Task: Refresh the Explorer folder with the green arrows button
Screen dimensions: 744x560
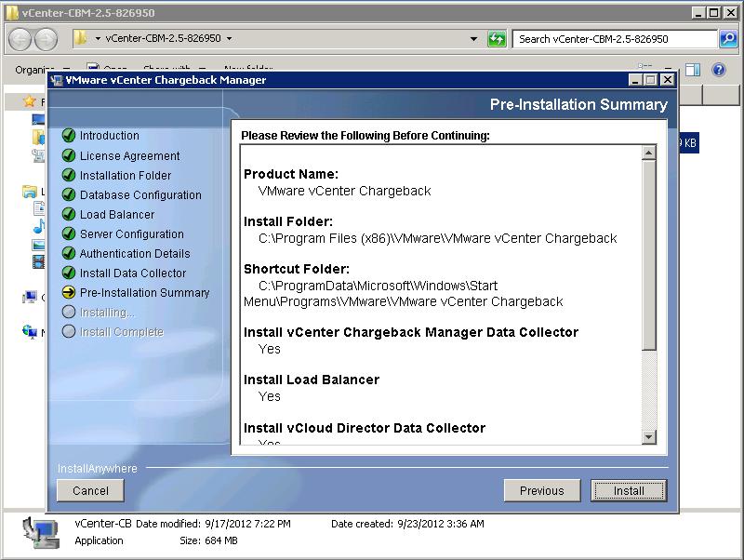Action: [x=497, y=39]
